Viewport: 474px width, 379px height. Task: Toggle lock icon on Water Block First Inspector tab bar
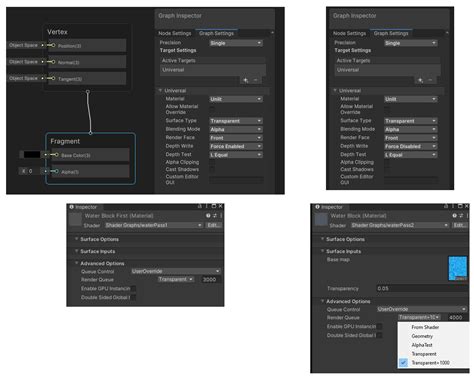coord(200,206)
